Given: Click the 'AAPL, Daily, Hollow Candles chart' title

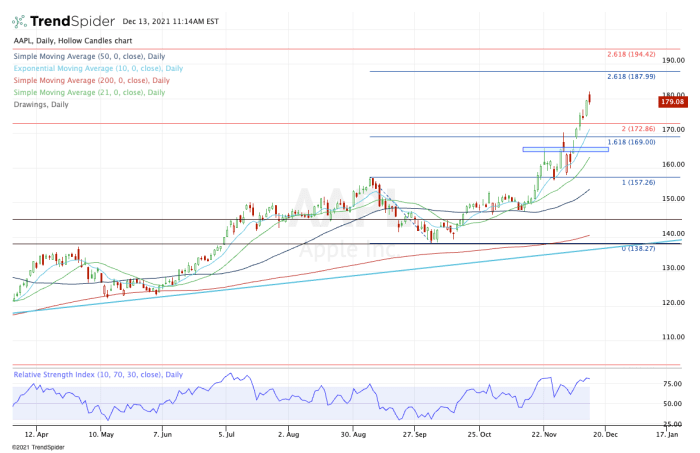Looking at the screenshot, I should 73,41.
